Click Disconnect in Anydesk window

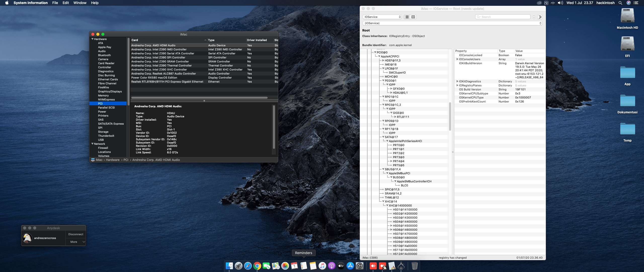pyautogui.click(x=76, y=234)
